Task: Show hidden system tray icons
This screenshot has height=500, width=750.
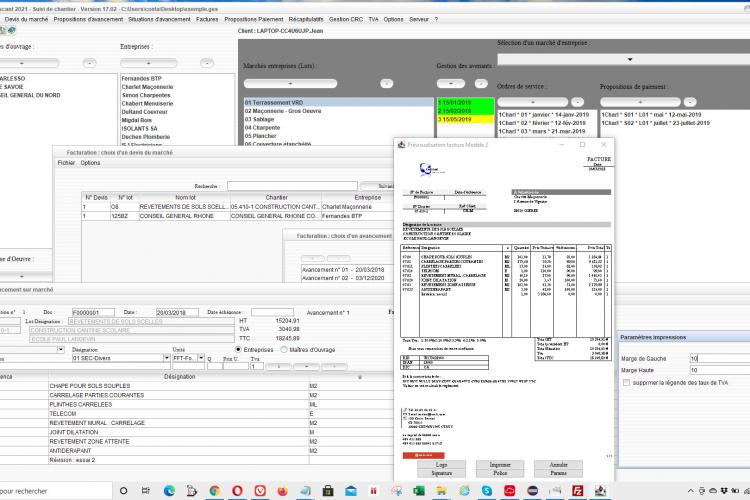Action: click(690, 491)
